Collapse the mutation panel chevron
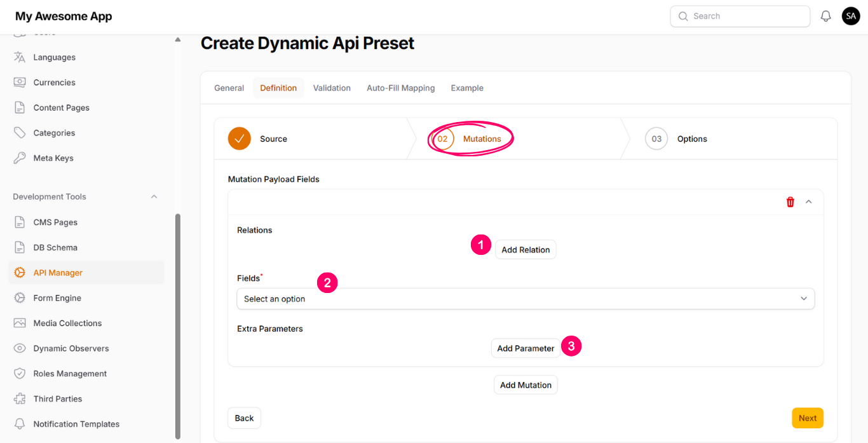The width and height of the screenshot is (868, 443). click(x=809, y=202)
